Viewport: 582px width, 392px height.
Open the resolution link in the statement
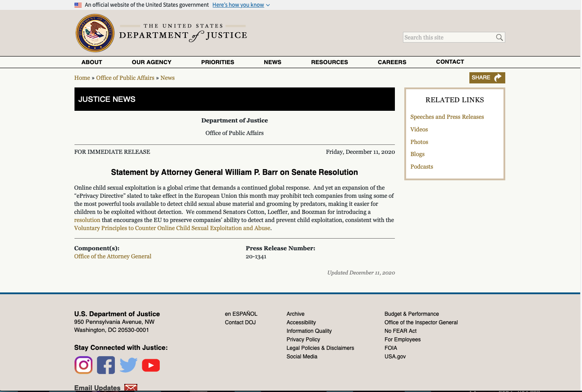pos(88,220)
